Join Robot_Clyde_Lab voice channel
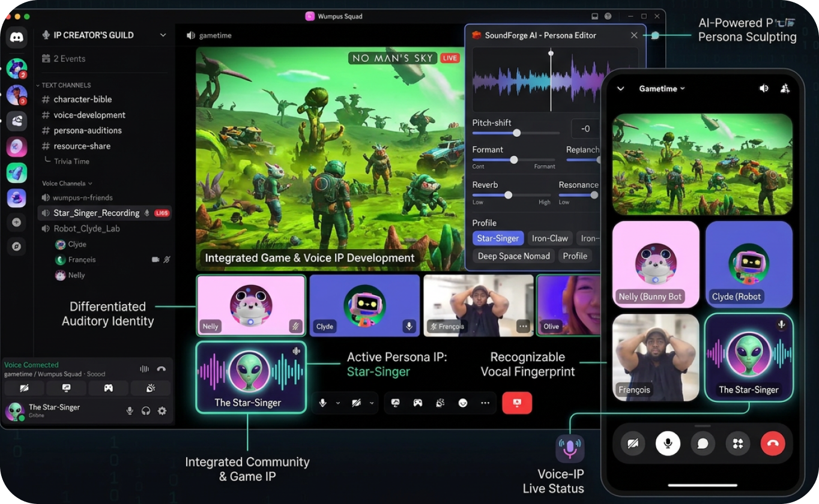819x504 pixels. click(x=80, y=229)
